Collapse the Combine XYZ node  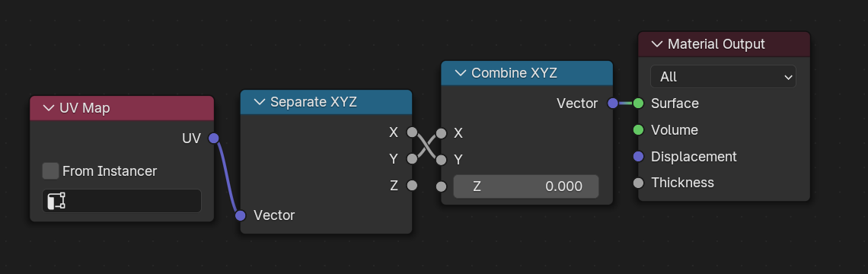point(461,73)
